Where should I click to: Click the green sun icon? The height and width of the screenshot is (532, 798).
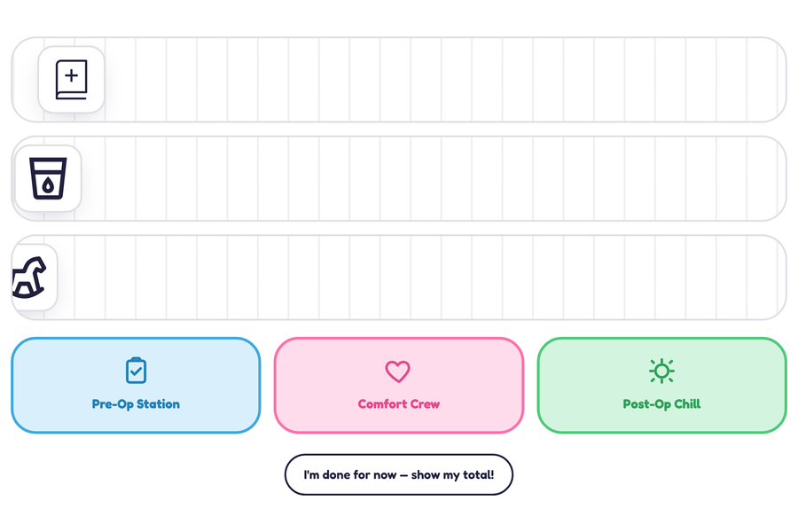pos(661,371)
